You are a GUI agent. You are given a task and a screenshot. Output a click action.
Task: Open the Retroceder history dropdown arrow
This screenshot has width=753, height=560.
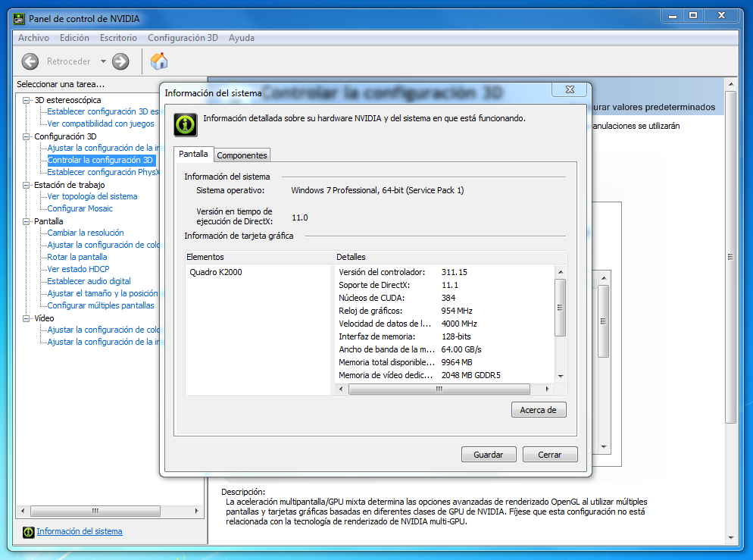(x=103, y=61)
